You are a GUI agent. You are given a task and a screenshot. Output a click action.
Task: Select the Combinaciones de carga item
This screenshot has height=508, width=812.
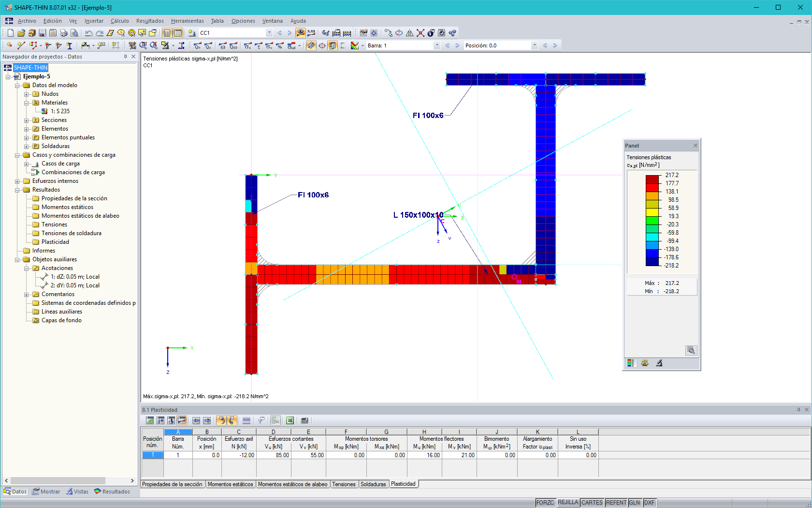pyautogui.click(x=73, y=172)
